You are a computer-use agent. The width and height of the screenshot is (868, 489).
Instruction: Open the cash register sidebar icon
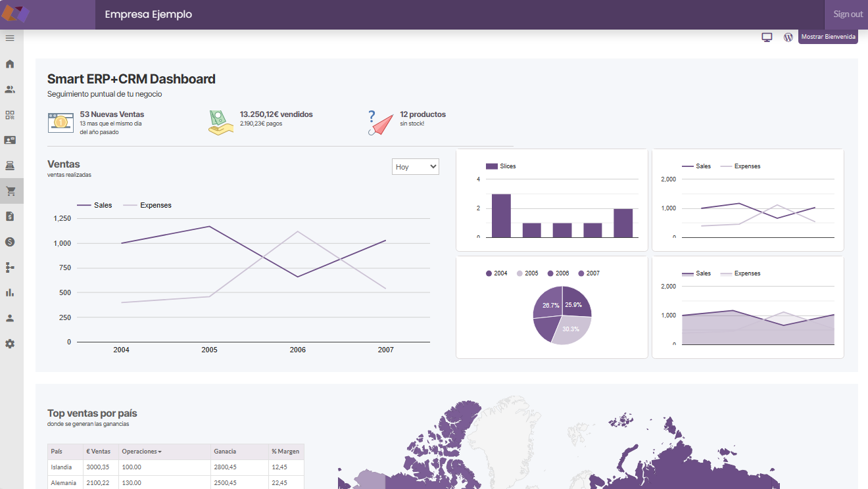pyautogui.click(x=10, y=165)
